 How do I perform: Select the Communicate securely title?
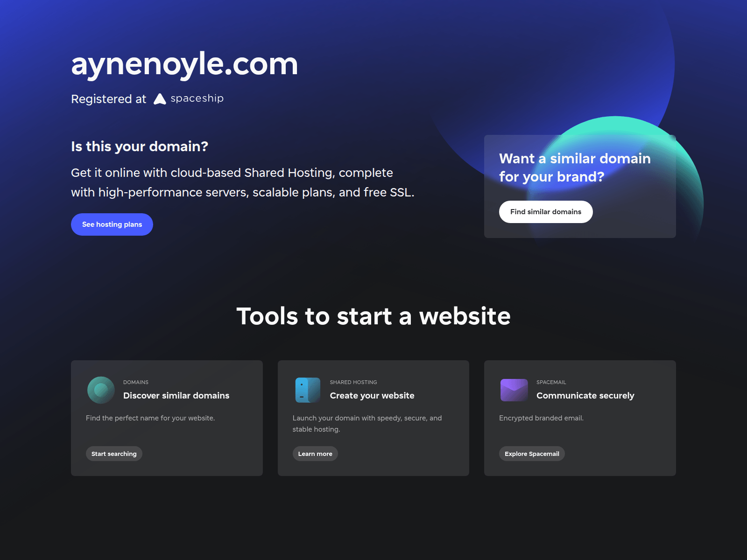pos(585,396)
